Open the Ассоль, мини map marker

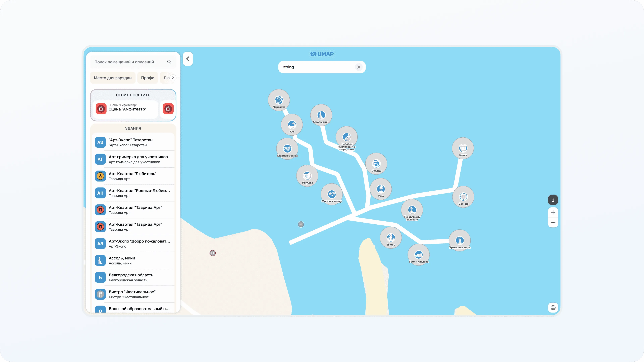pyautogui.click(x=321, y=115)
